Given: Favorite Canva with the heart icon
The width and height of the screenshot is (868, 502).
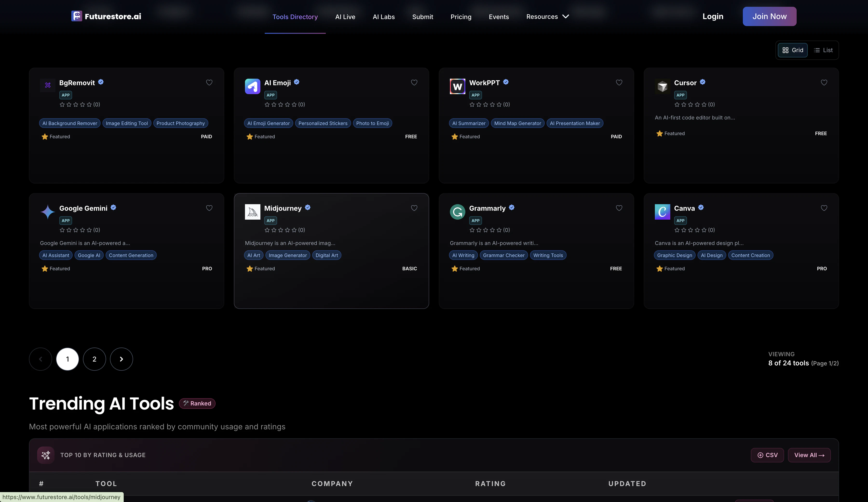Looking at the screenshot, I should coord(824,208).
